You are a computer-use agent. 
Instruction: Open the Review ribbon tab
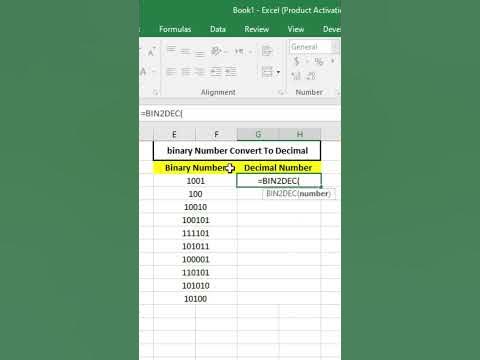(257, 29)
